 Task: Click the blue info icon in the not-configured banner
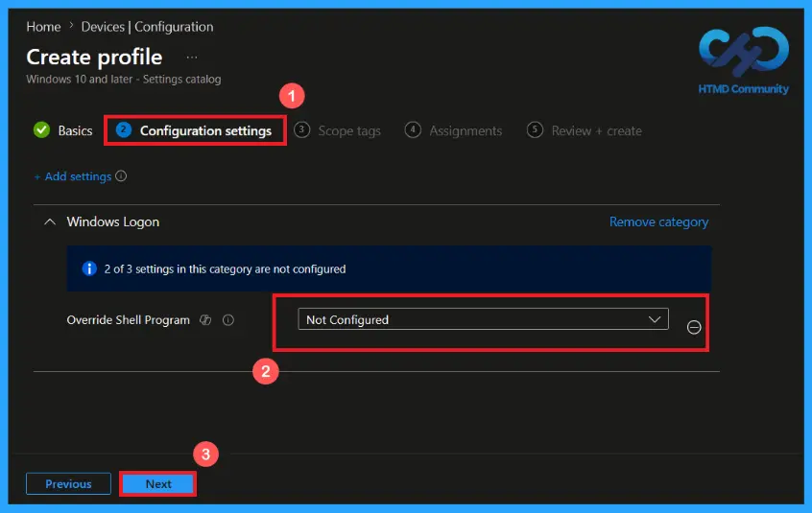pyautogui.click(x=89, y=268)
